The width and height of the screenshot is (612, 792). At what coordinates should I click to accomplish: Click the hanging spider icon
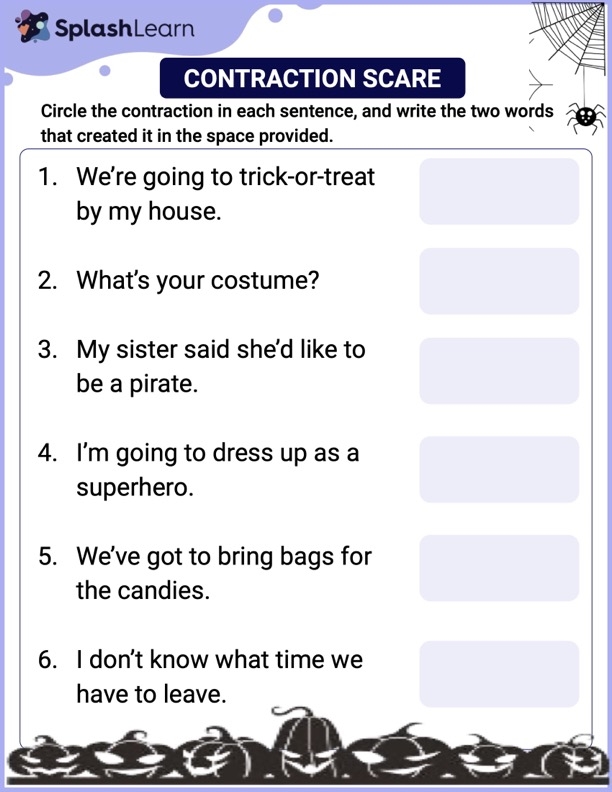tap(586, 117)
